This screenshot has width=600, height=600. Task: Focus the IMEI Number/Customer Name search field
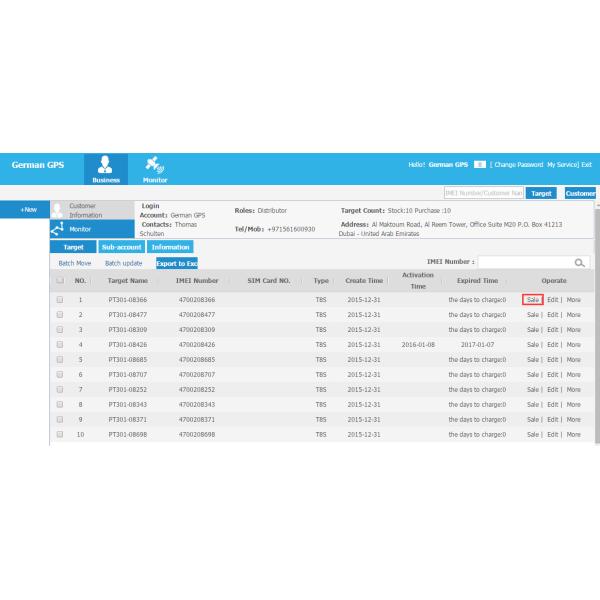point(484,192)
